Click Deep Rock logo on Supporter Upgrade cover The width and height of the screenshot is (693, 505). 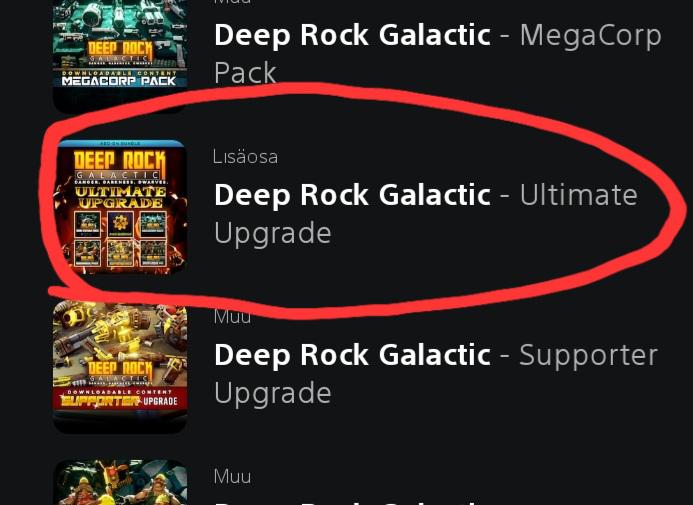120,373
